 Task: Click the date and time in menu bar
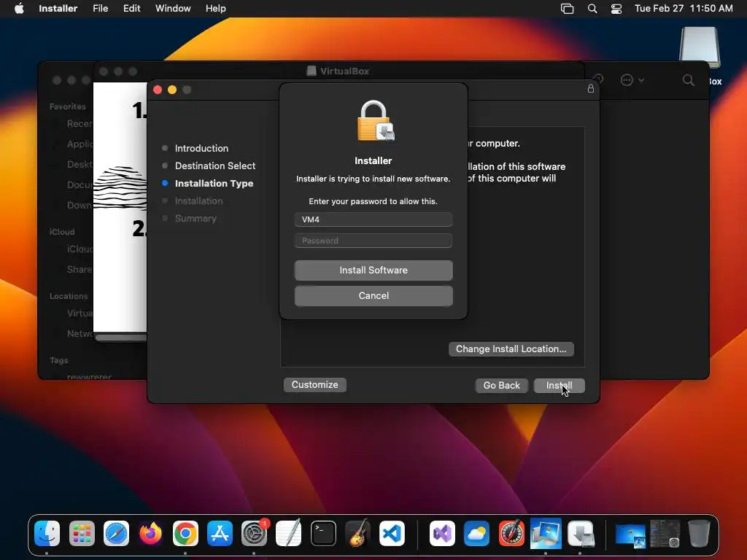pos(683,9)
